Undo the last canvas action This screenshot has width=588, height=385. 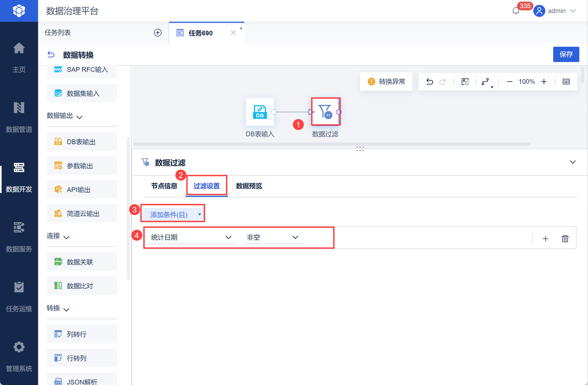430,82
